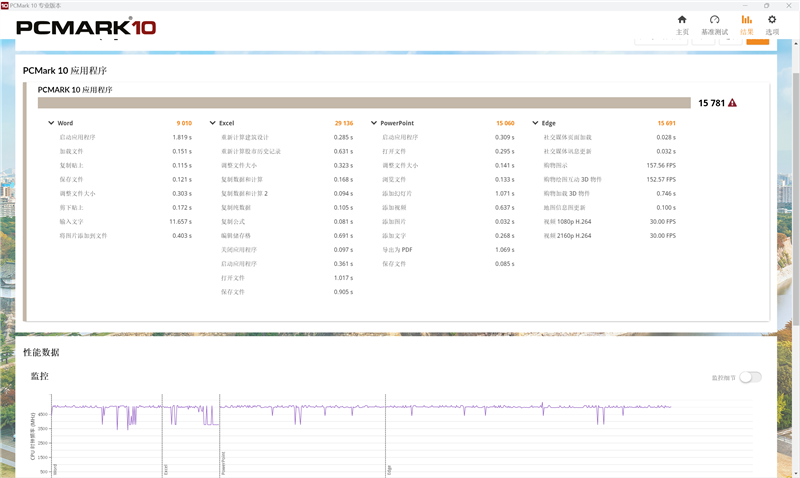
Task: Click the Edge score 15 691
Action: point(666,123)
